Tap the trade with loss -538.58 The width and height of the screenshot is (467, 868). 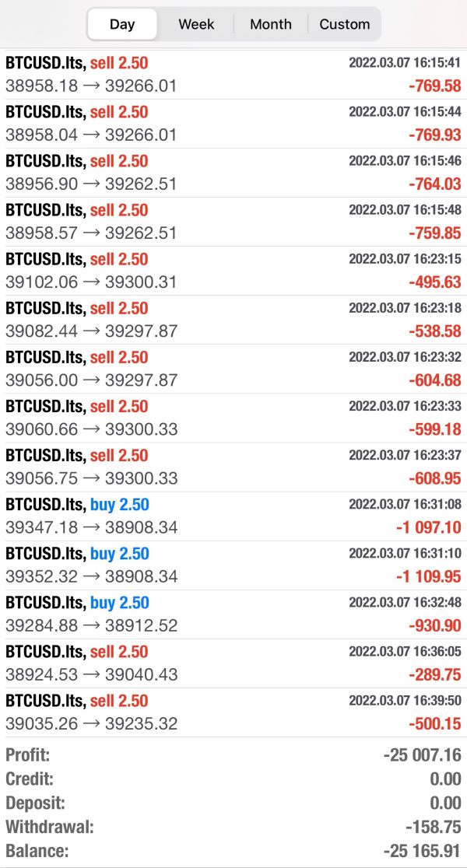(x=233, y=320)
